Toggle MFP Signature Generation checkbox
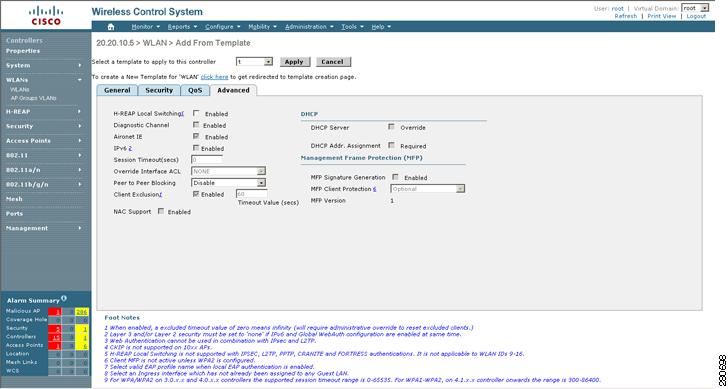This screenshot has width=728, height=389. pyautogui.click(x=396, y=177)
